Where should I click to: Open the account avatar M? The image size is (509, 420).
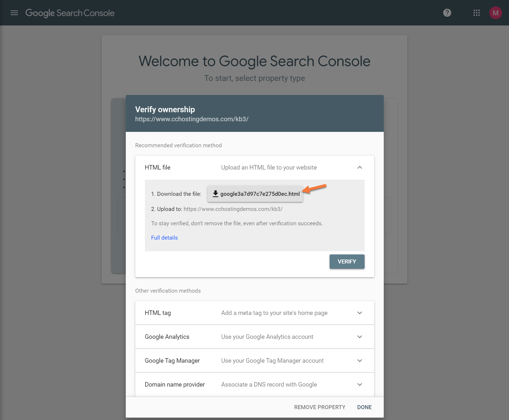click(495, 13)
